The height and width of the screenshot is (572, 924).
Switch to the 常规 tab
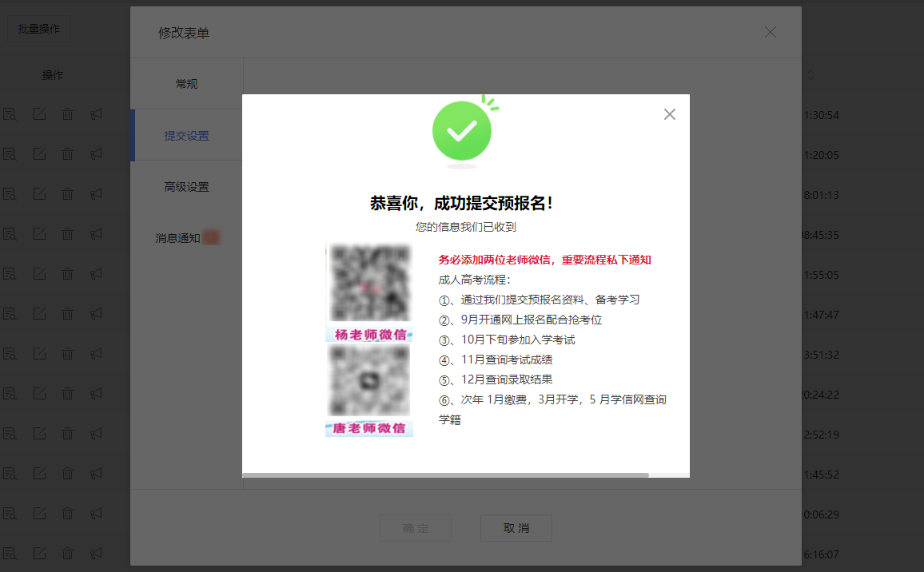(186, 84)
